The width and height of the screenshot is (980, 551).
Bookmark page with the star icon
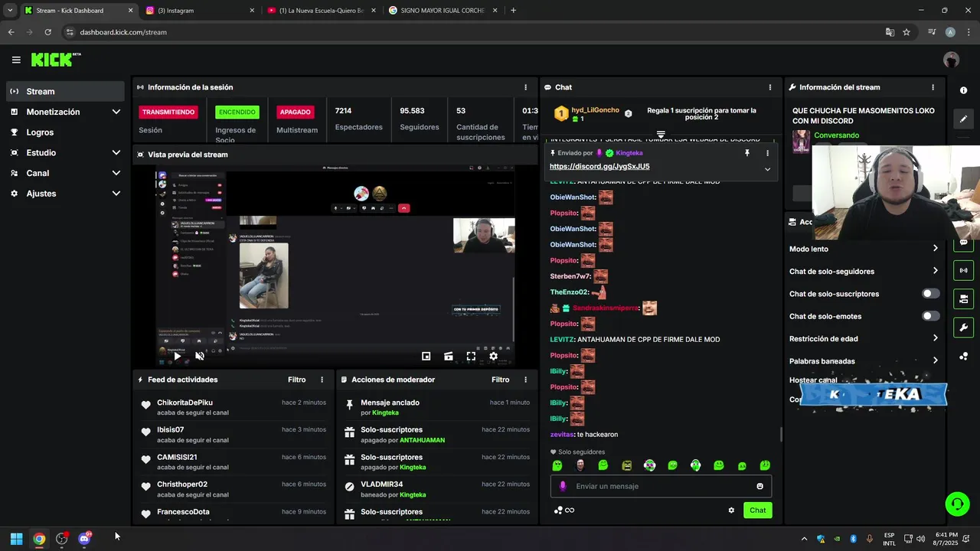(x=906, y=32)
